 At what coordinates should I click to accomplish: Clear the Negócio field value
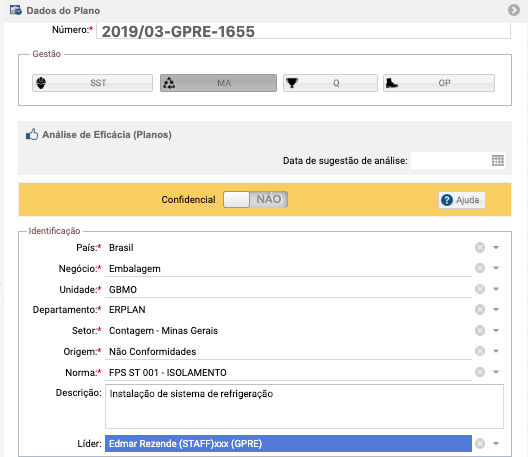tap(480, 268)
